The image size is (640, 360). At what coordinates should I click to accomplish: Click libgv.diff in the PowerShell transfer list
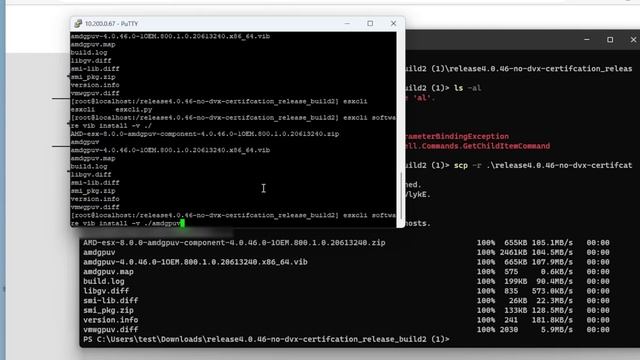(x=106, y=291)
